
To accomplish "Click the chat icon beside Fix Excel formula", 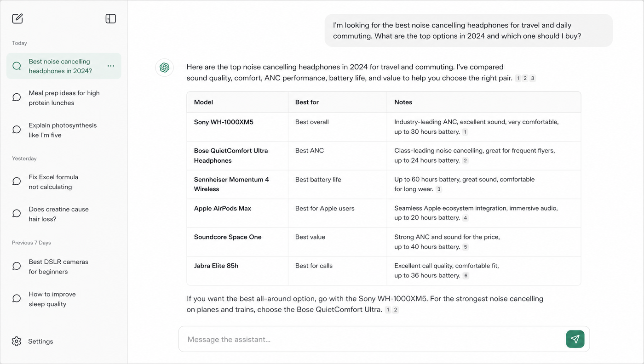I will 17,182.
